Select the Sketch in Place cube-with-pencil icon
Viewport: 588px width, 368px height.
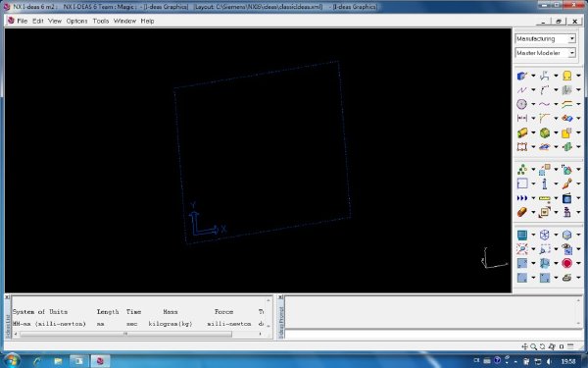pyautogui.click(x=522, y=76)
